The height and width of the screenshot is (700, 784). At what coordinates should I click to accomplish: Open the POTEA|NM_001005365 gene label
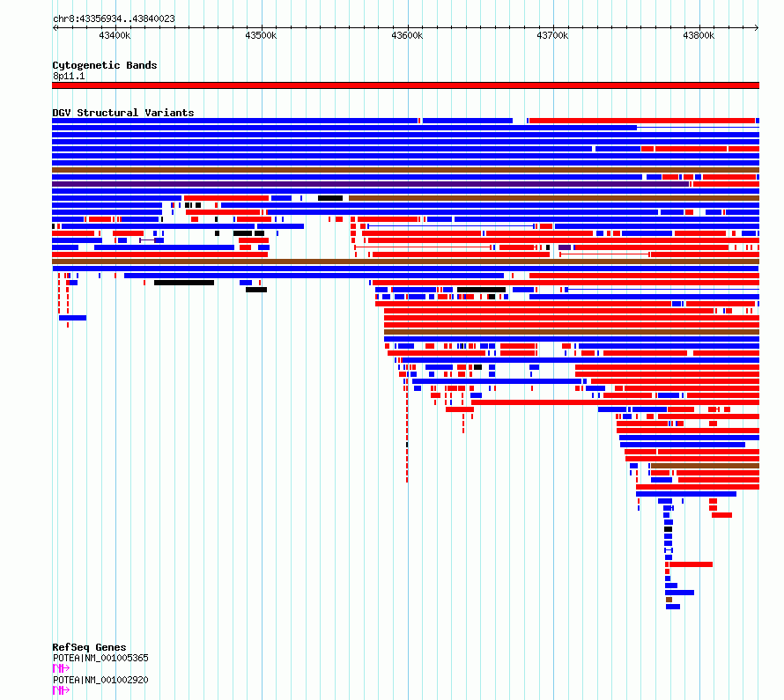click(100, 658)
